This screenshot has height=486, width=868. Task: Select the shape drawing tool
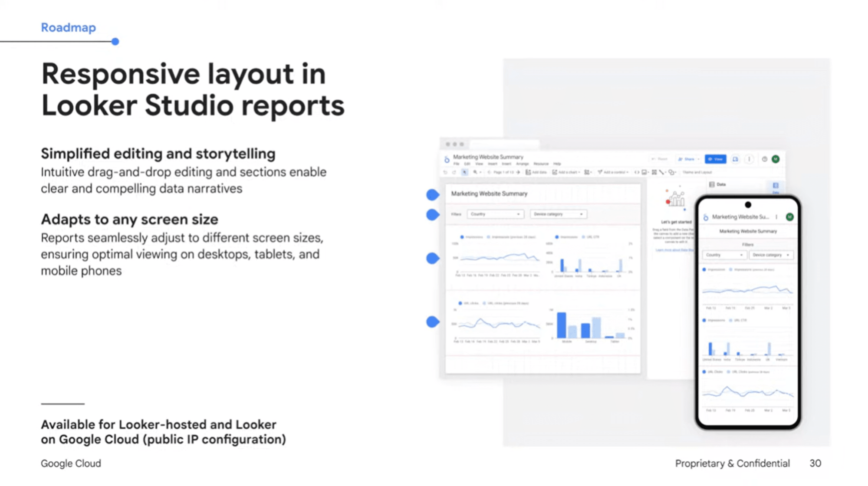point(672,172)
